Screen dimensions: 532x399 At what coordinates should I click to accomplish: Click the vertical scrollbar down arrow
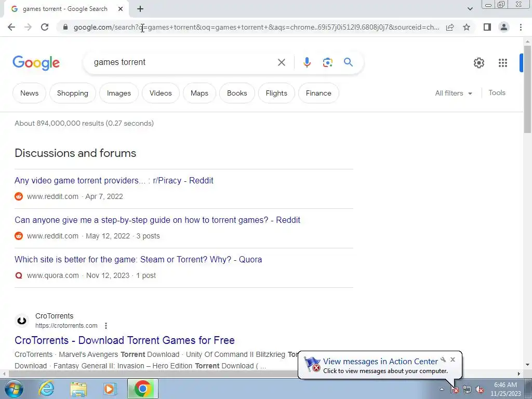[x=527, y=365]
